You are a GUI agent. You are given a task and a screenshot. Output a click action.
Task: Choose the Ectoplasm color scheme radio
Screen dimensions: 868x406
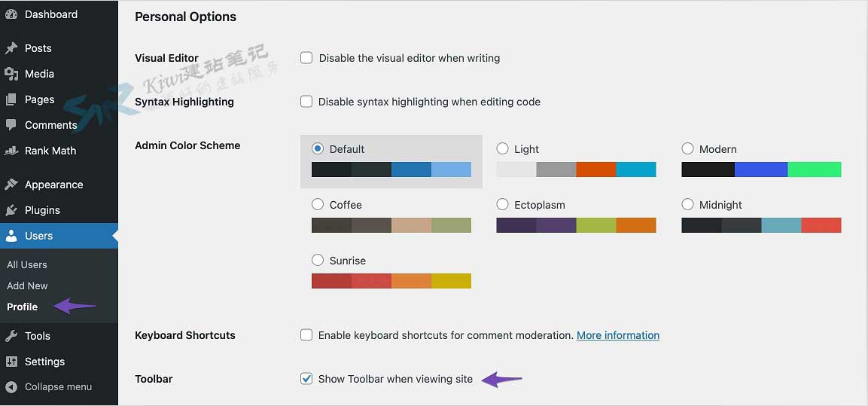(x=503, y=204)
